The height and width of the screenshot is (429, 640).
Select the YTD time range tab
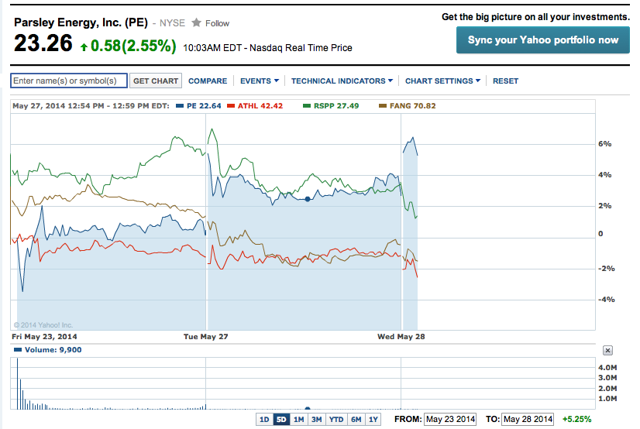click(336, 419)
